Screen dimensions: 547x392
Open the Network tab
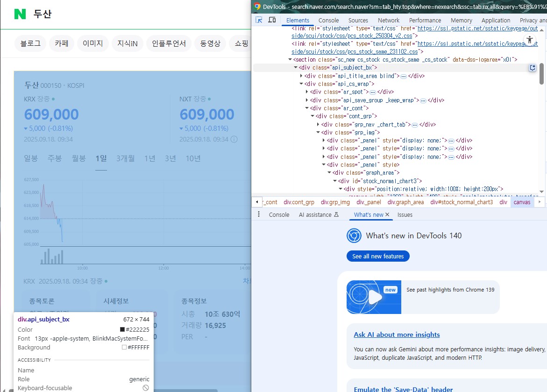point(388,20)
